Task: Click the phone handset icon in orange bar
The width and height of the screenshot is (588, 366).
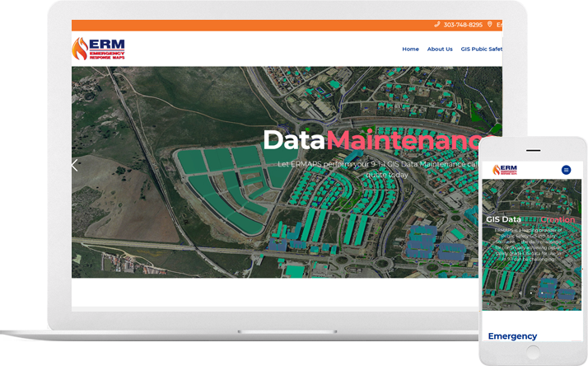Action: (x=437, y=25)
